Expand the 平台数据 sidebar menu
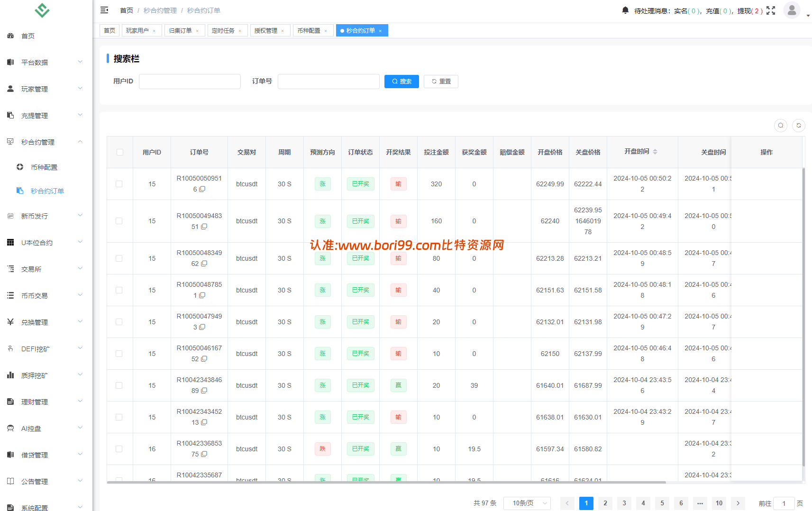This screenshot has width=812, height=511. pyautogui.click(x=46, y=62)
